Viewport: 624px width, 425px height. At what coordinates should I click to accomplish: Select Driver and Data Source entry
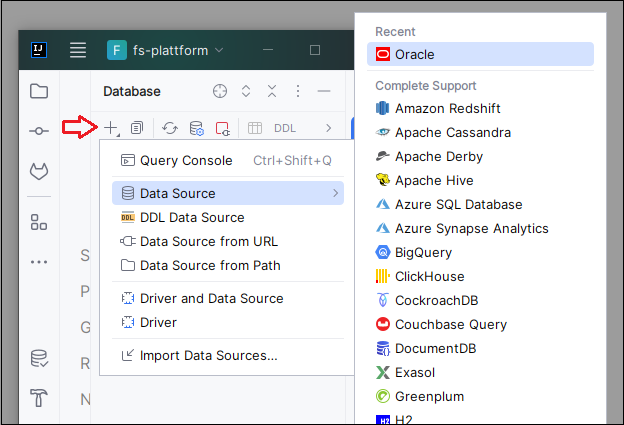tap(228, 298)
